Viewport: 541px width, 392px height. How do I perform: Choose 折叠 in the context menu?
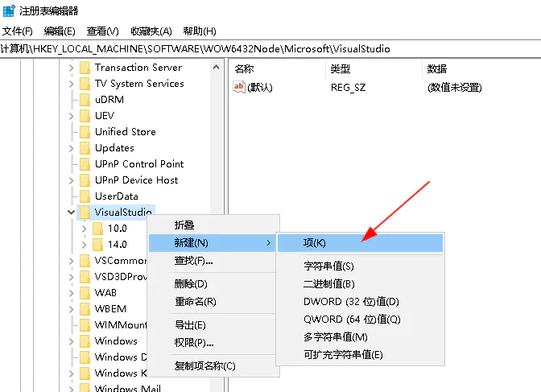point(214,225)
